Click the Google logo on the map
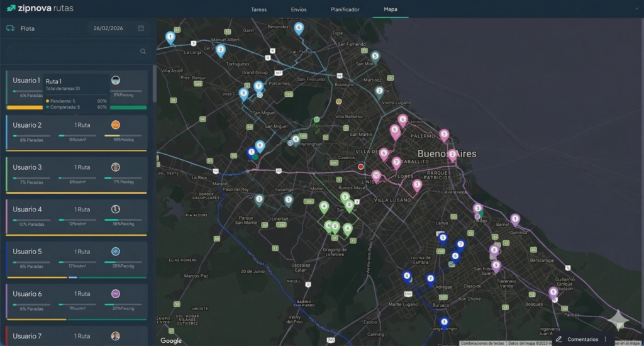Image resolution: width=644 pixels, height=346 pixels. pos(171,341)
